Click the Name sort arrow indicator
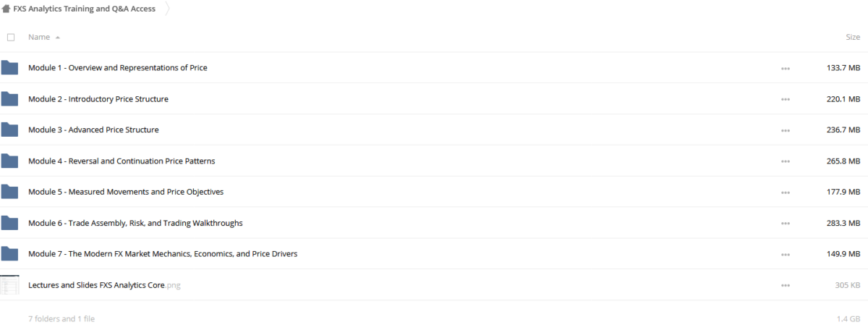The width and height of the screenshot is (868, 330). pos(58,37)
